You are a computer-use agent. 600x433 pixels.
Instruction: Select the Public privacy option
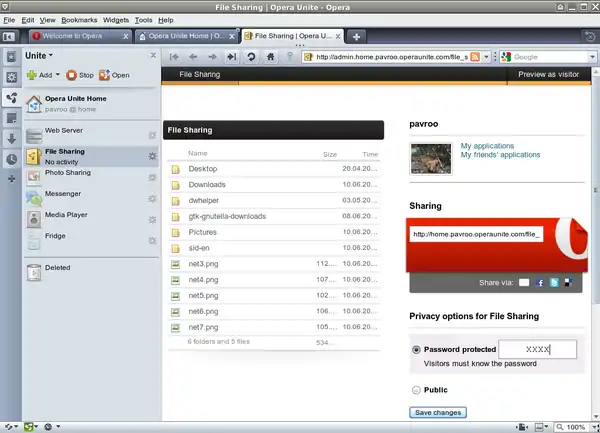pyautogui.click(x=416, y=390)
